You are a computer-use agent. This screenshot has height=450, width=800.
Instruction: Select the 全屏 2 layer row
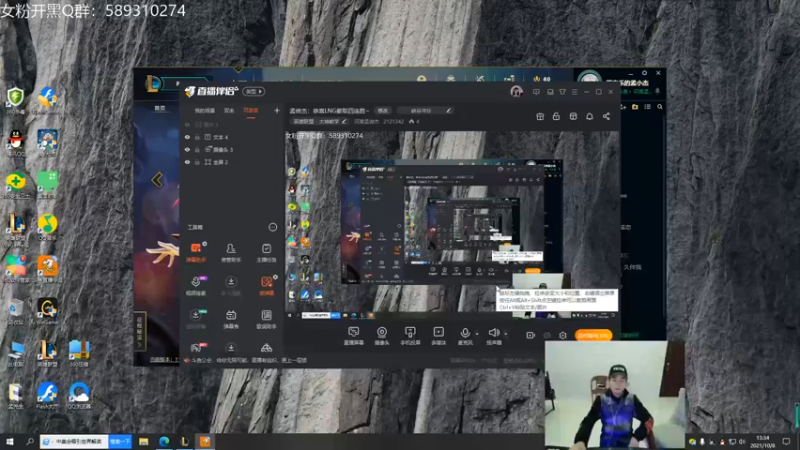point(231,162)
